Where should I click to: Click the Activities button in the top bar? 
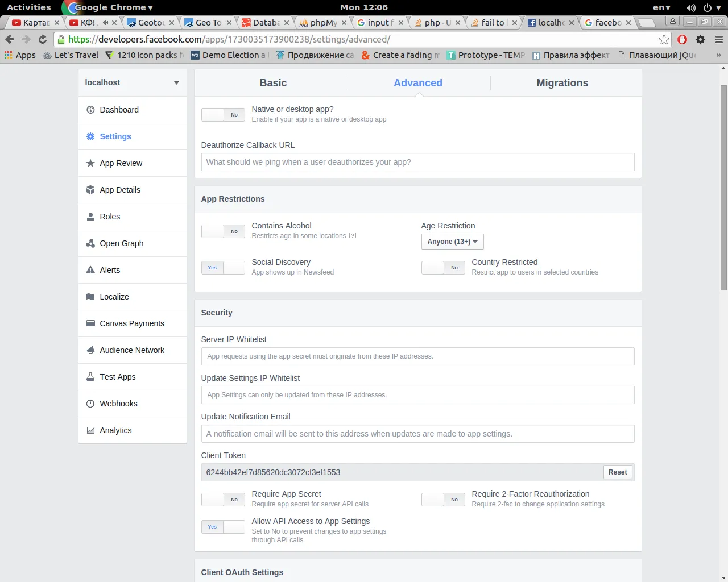tap(28, 7)
